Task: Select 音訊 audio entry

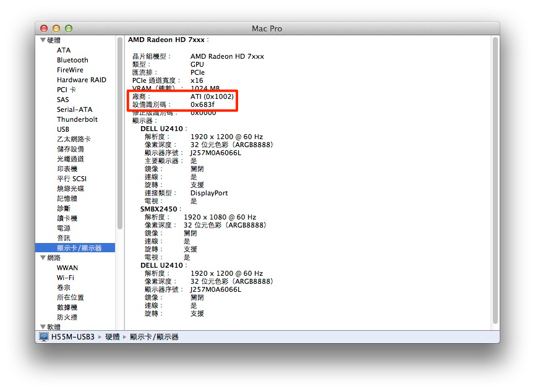Action: 64,238
